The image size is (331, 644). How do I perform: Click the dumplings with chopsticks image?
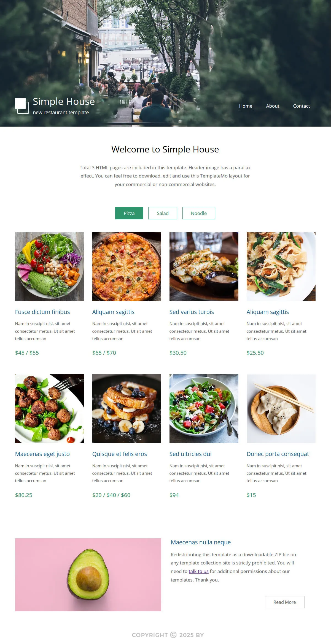pyautogui.click(x=281, y=409)
